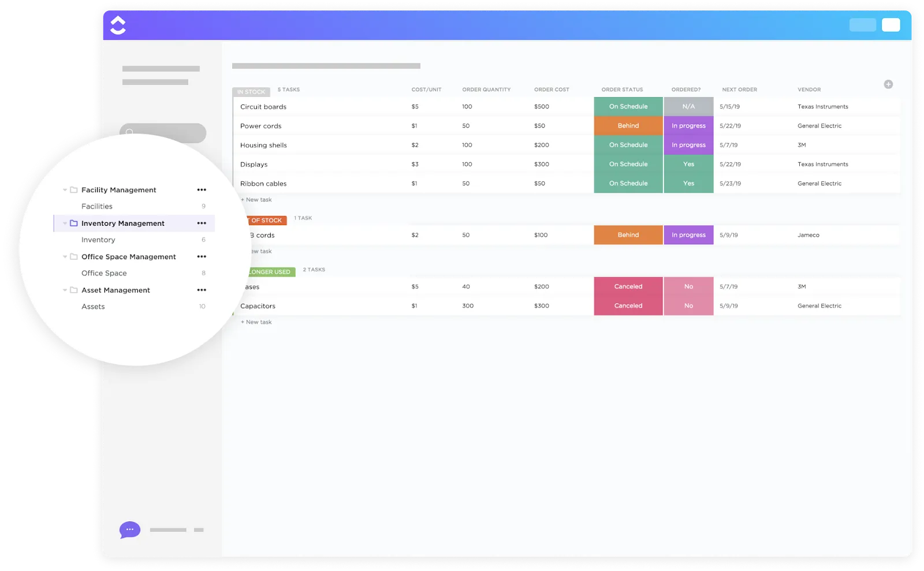Click the white header button
This screenshot has height=571, width=924.
[891, 25]
